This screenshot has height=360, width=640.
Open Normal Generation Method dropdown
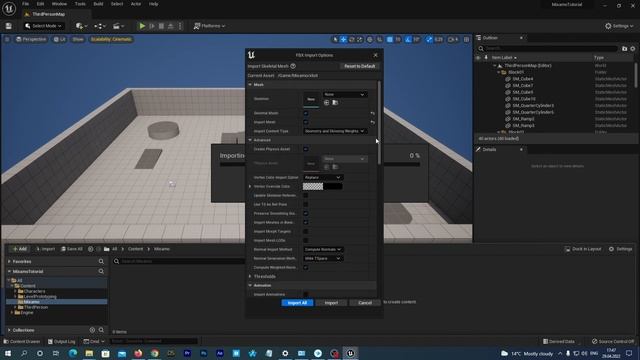click(322, 258)
